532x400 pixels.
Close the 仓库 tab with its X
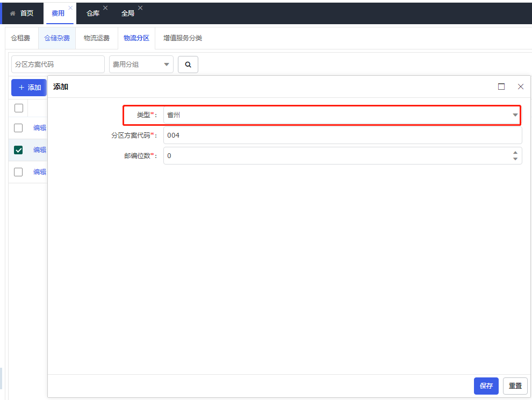pos(105,8)
